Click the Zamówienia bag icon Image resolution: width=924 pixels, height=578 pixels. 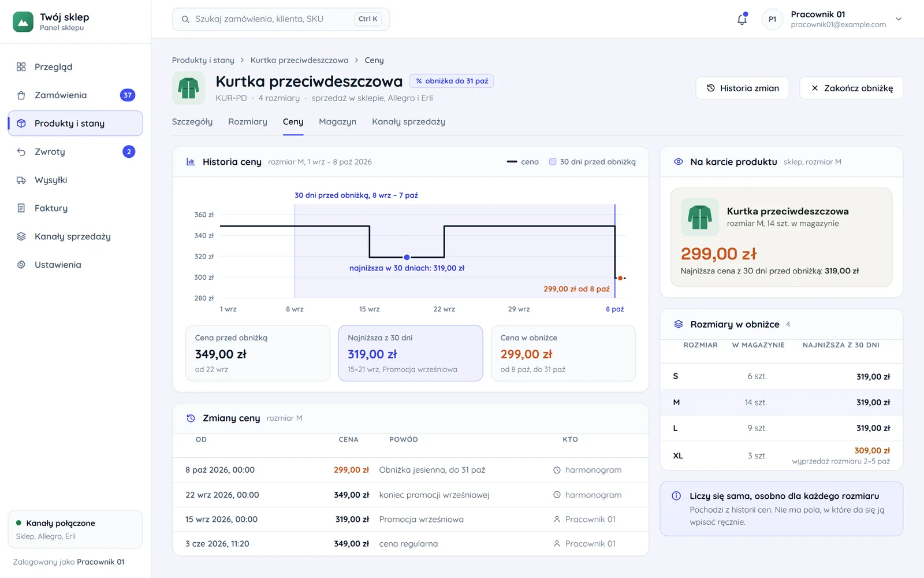click(21, 95)
